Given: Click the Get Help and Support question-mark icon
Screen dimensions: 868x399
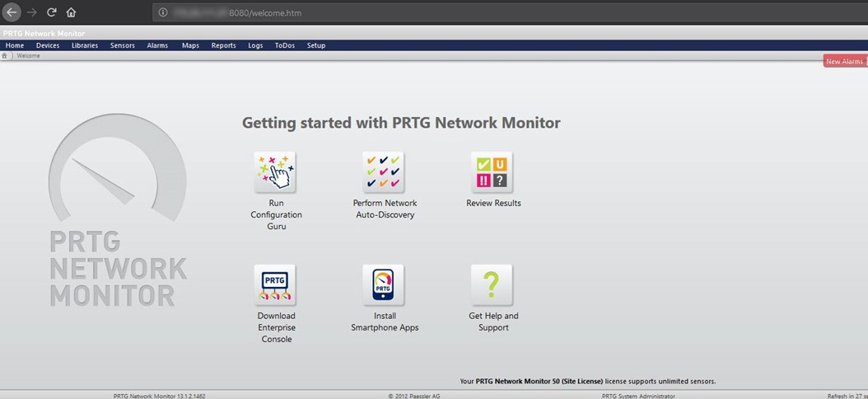Looking at the screenshot, I should click(492, 285).
